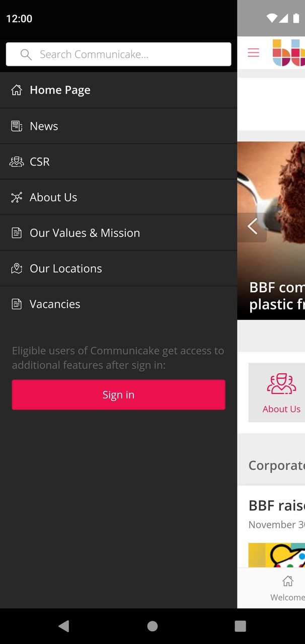Open the News menu item

point(44,126)
